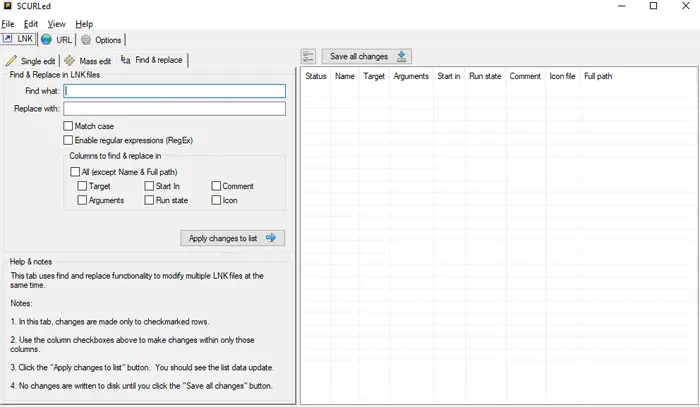Tick the Comment column checkbox
This screenshot has width=700, height=407.
tap(216, 186)
